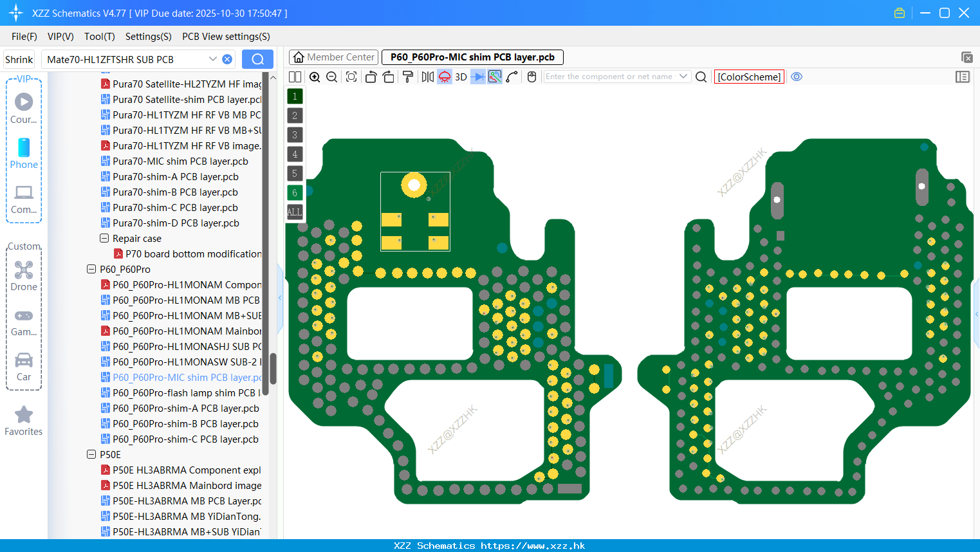This screenshot has width=980, height=552.
Task: Collapse the Repair case folder
Action: [104, 238]
